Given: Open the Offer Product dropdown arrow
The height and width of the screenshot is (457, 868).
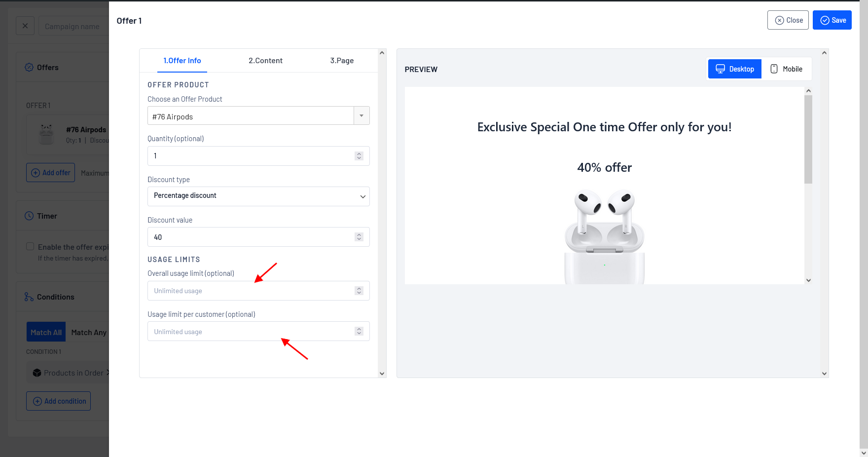Looking at the screenshot, I should tap(362, 116).
